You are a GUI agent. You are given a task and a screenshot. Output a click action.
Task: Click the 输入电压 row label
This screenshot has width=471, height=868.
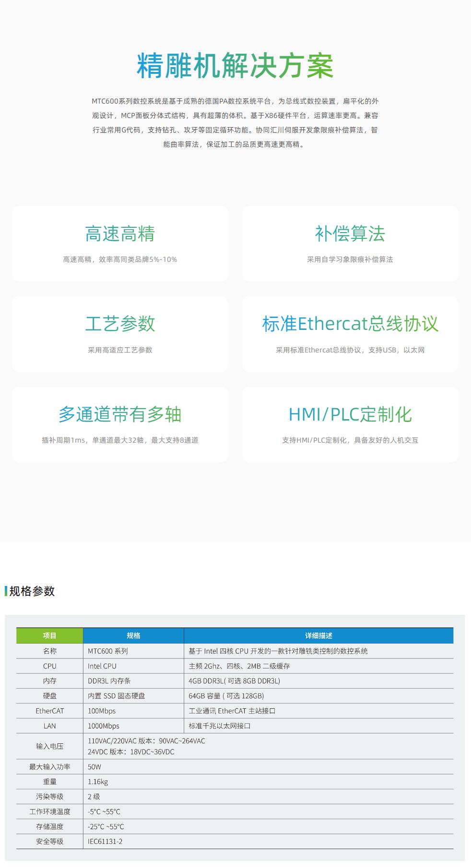pyautogui.click(x=50, y=746)
